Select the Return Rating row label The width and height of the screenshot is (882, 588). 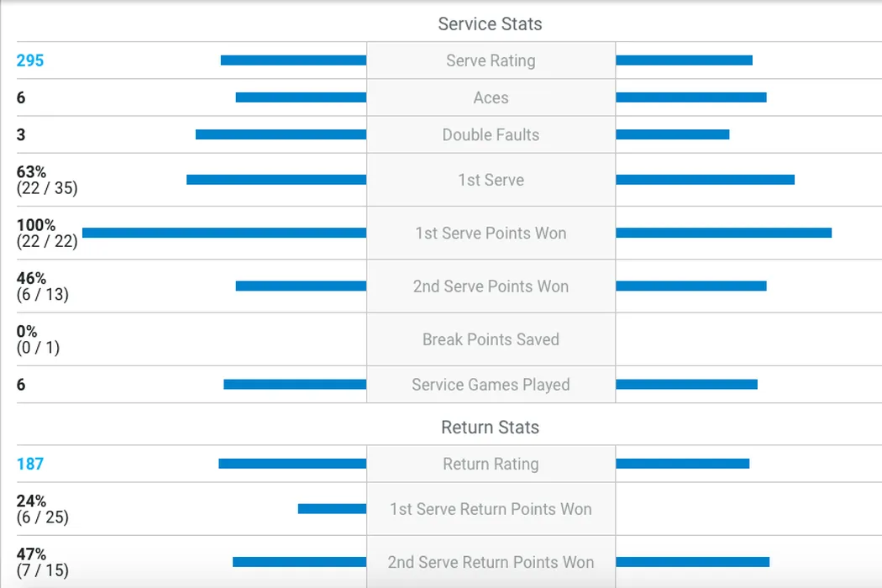[491, 464]
